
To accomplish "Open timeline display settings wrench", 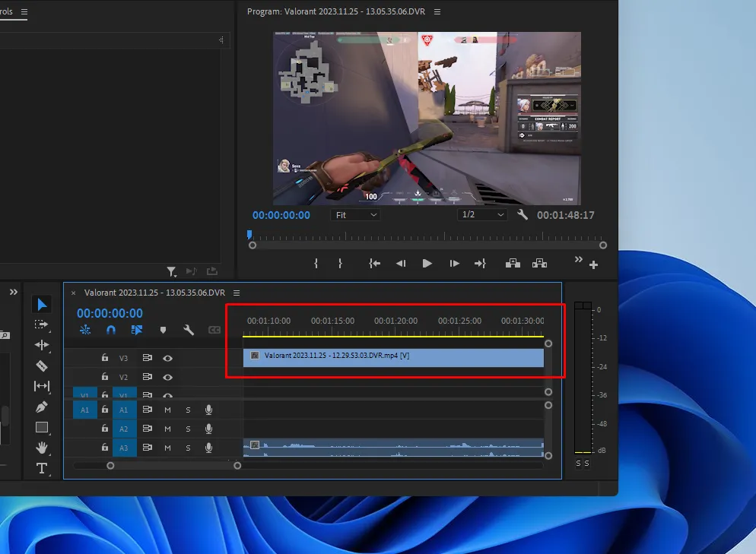I will [x=189, y=330].
